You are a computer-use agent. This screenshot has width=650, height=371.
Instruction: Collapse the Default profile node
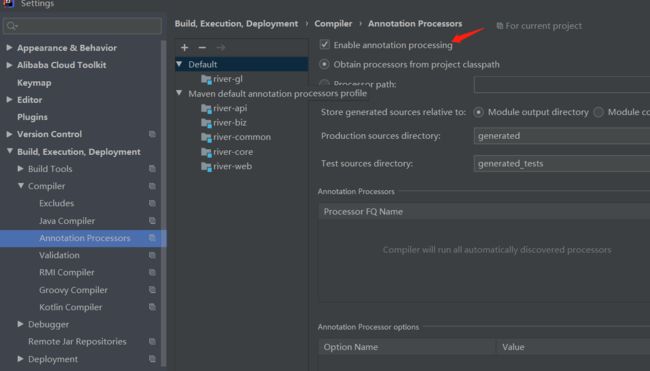[x=179, y=64]
